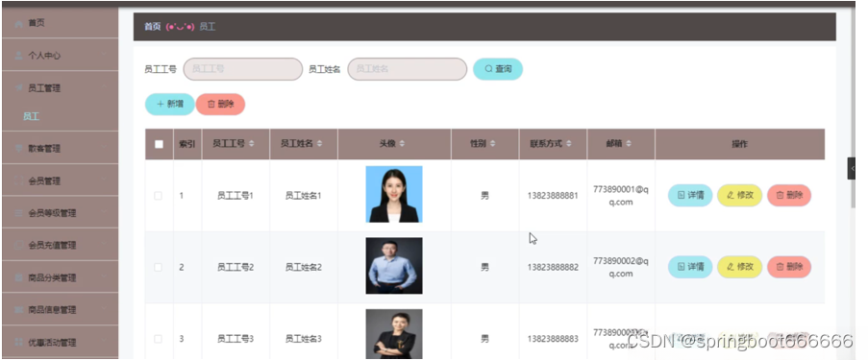This screenshot has width=868, height=360.
Task: Click the icon beside 会员充值管理
Action: coord(19,245)
